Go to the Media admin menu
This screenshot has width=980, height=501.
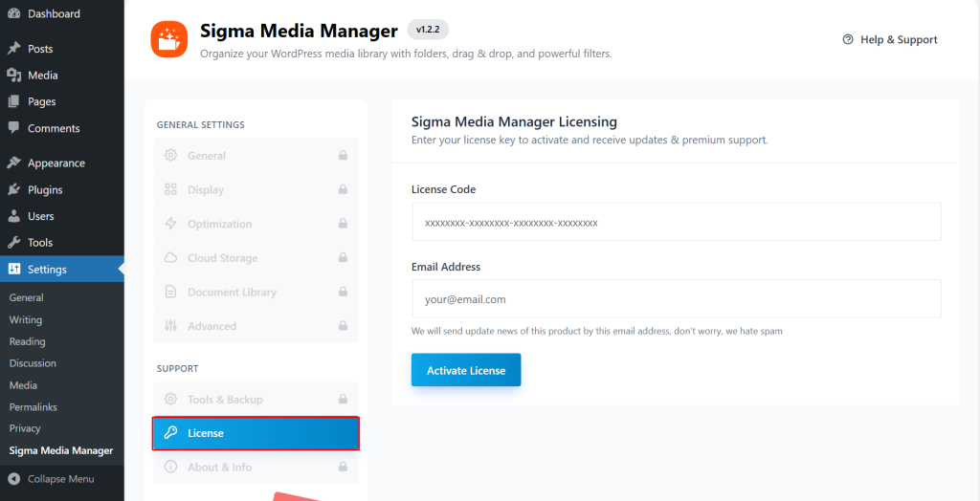pos(62,75)
